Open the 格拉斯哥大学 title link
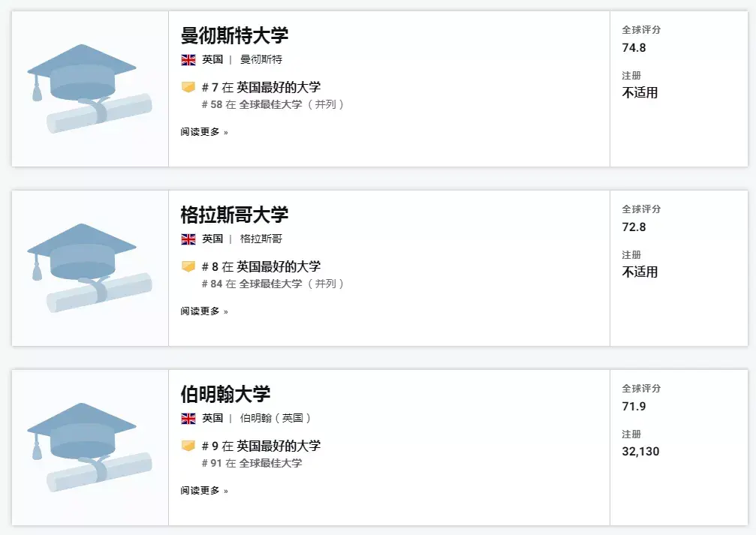The height and width of the screenshot is (535, 756). pyautogui.click(x=234, y=215)
